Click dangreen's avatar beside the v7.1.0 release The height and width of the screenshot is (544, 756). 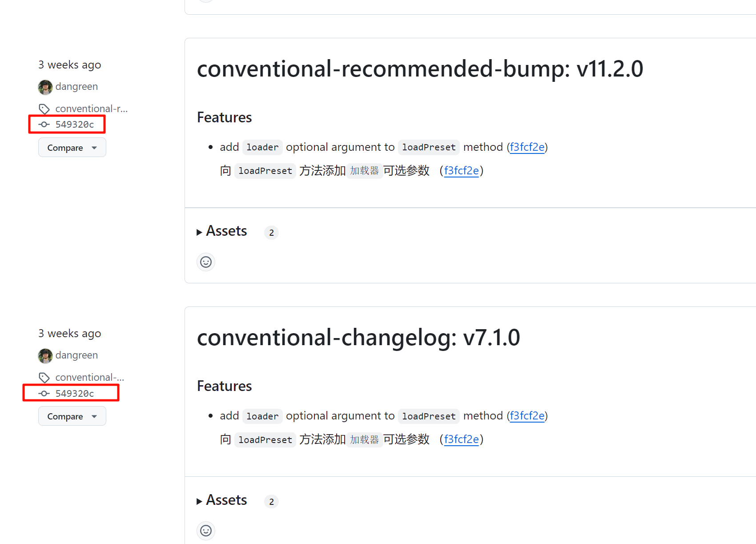pos(45,356)
